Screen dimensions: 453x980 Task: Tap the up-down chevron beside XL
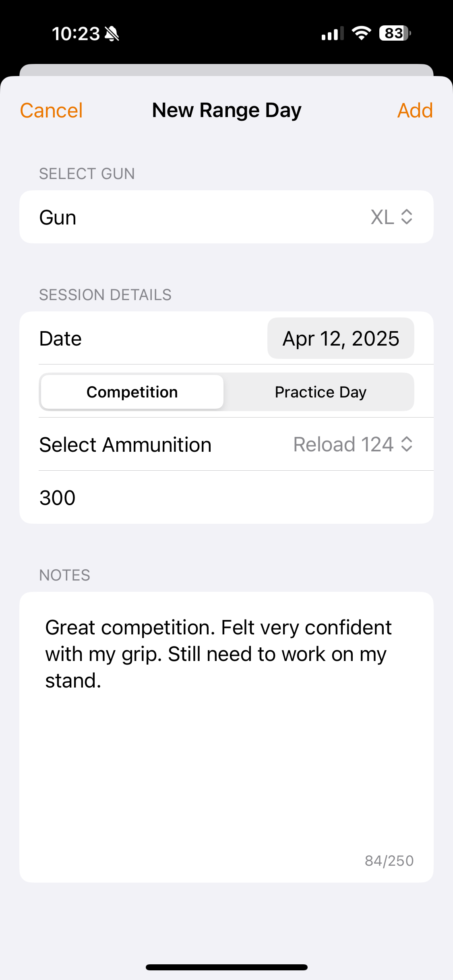point(407,217)
